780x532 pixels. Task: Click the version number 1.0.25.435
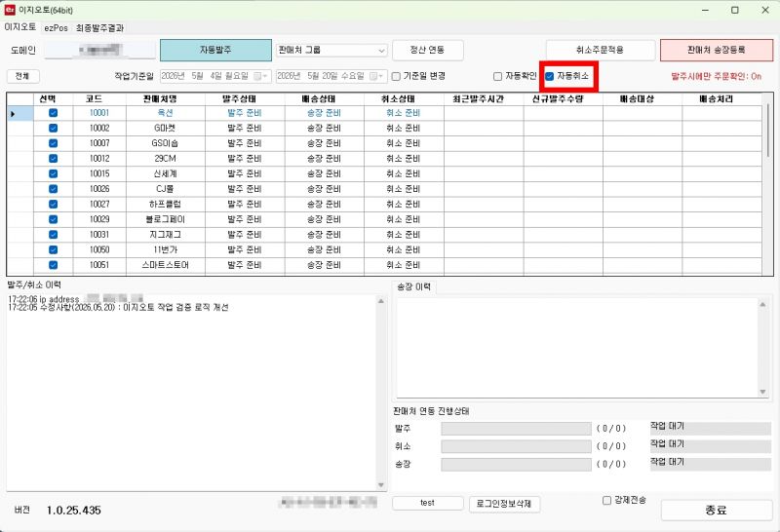(74, 511)
